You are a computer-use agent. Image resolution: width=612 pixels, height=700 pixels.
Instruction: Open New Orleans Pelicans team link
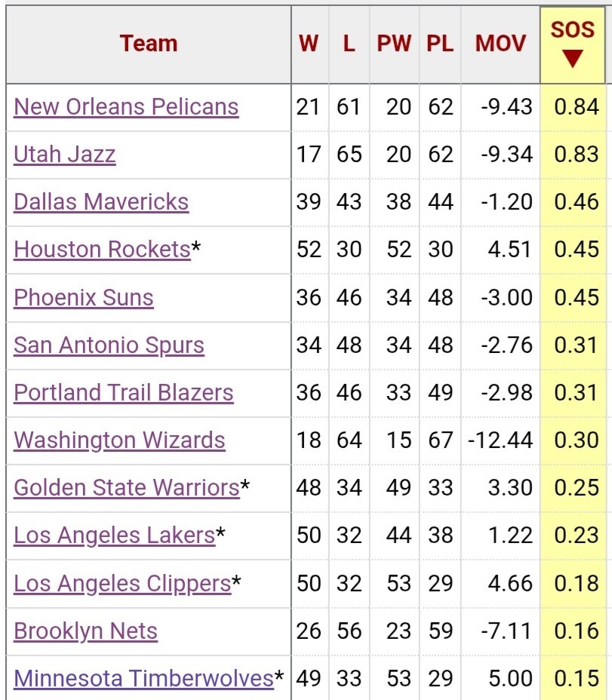[127, 107]
